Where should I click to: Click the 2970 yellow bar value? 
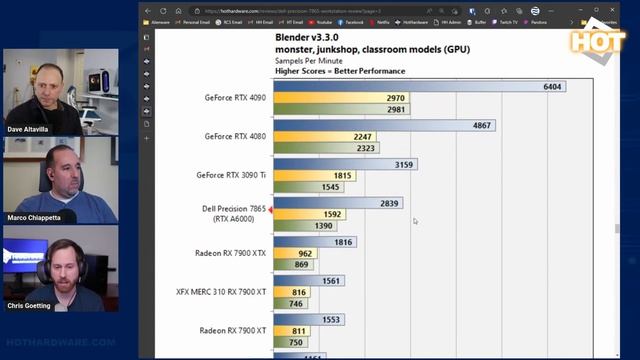tap(396, 98)
